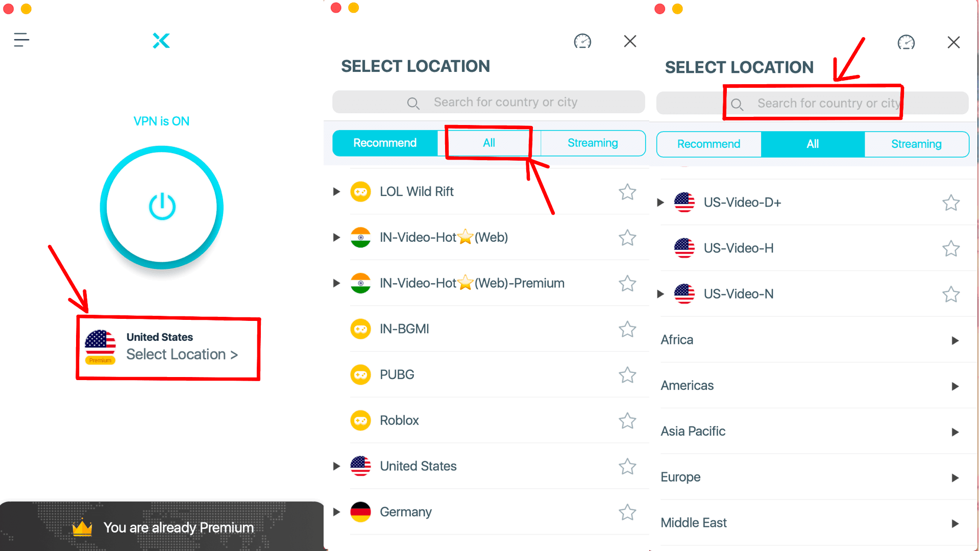Click the VPN power button icon

coord(161,206)
